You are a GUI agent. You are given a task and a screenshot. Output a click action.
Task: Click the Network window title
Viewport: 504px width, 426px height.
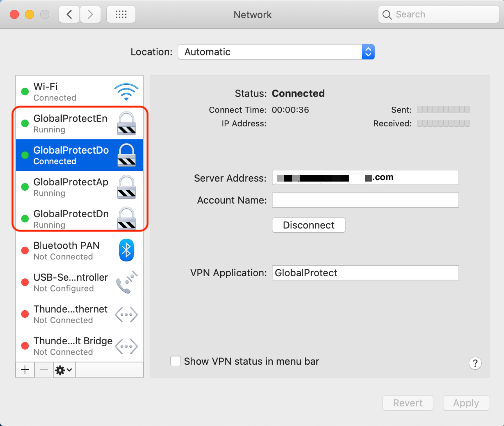253,15
